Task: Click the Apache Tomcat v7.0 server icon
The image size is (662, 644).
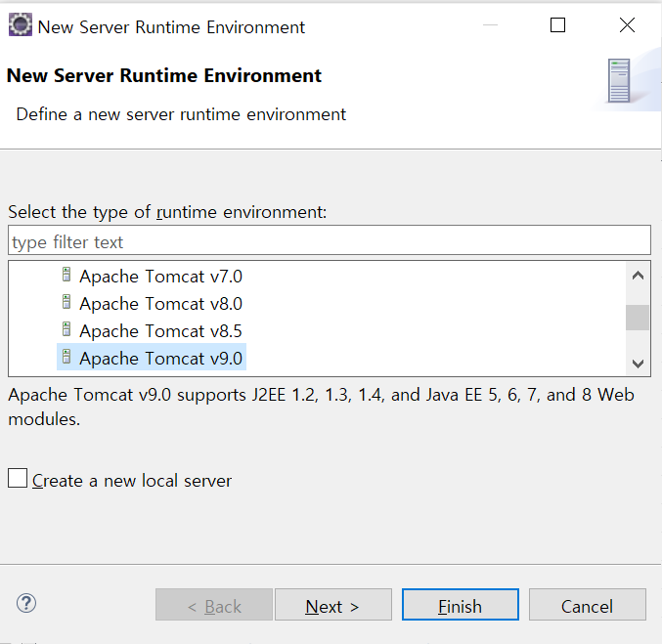Action: [x=66, y=275]
